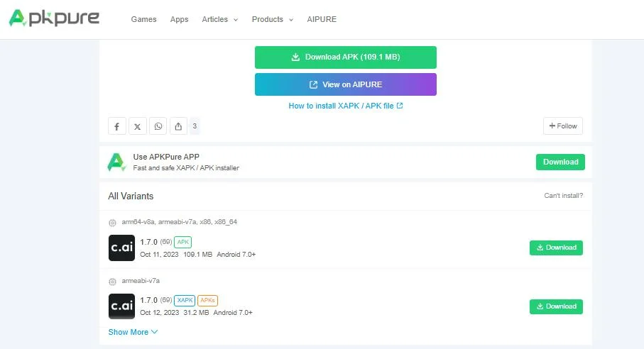Download the 31.2 MB XAPK variant
The height and width of the screenshot is (349, 644).
tap(556, 306)
